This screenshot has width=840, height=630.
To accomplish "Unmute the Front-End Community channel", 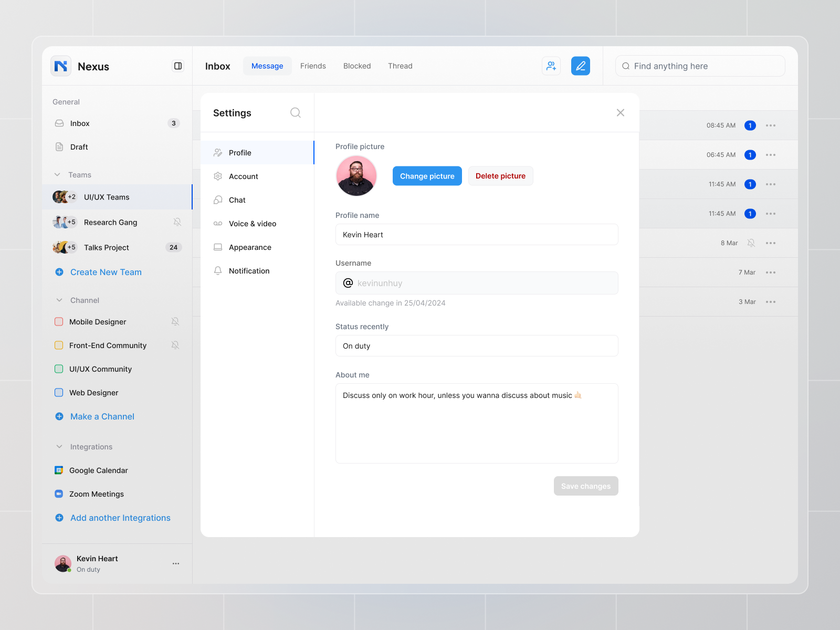I will click(175, 345).
